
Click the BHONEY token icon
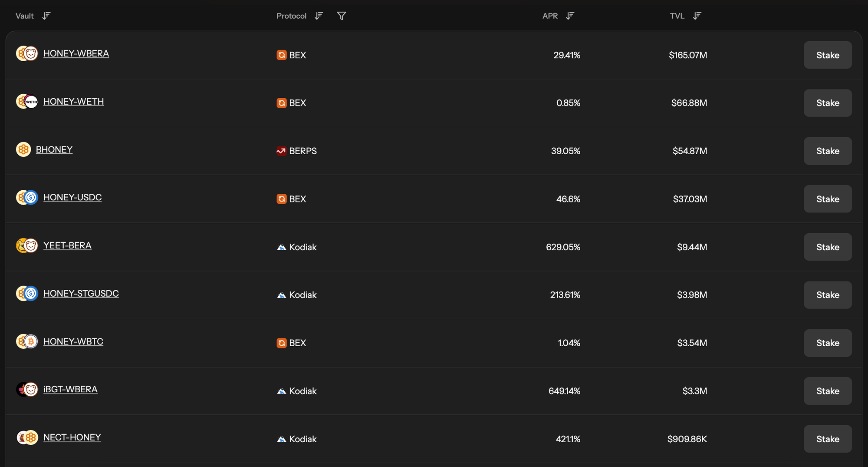pos(23,149)
